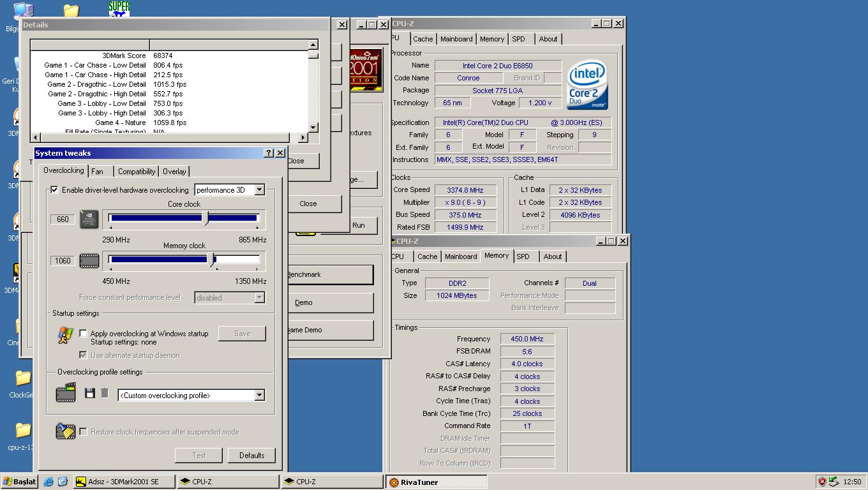Click the Core Speed 3374.8 MHz value

tap(465, 189)
